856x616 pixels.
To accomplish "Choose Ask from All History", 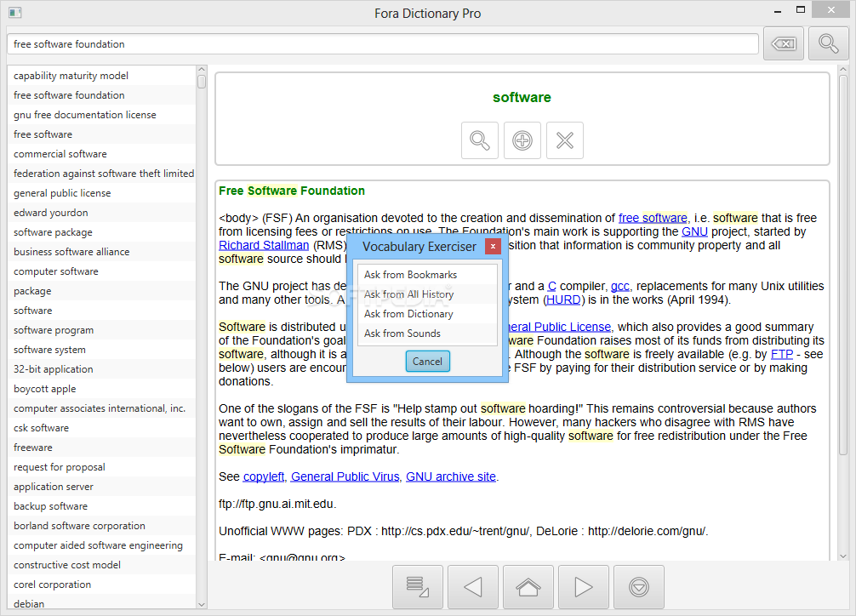I will (x=427, y=294).
